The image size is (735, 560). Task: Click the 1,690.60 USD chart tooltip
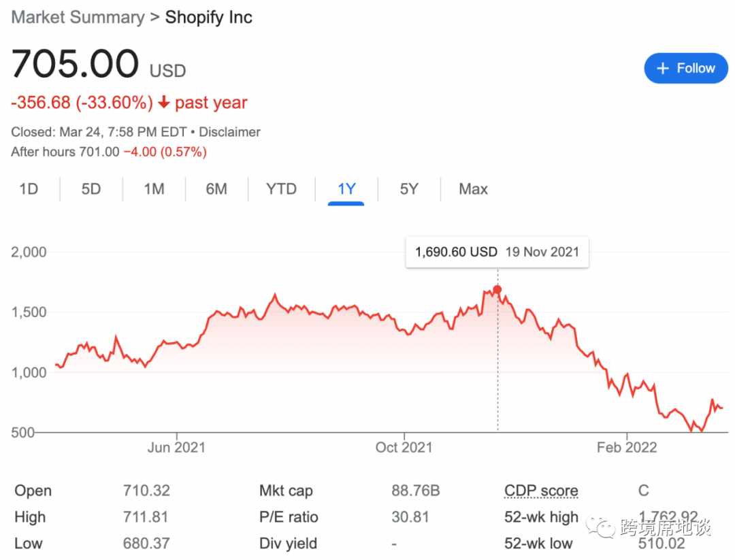pos(497,252)
